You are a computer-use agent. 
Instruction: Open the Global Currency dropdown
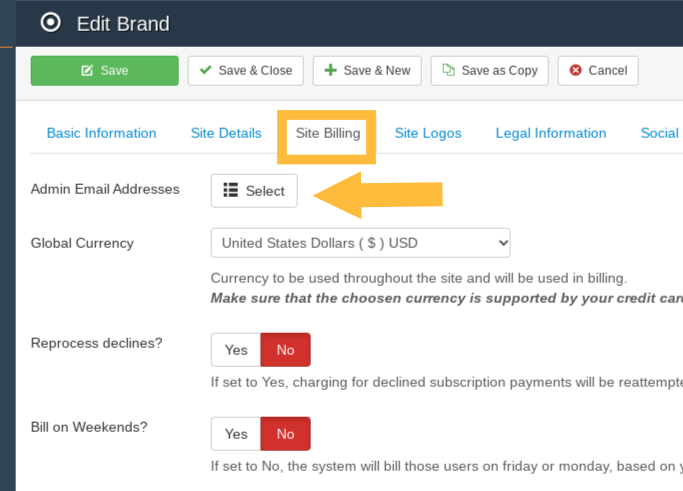[x=360, y=242]
